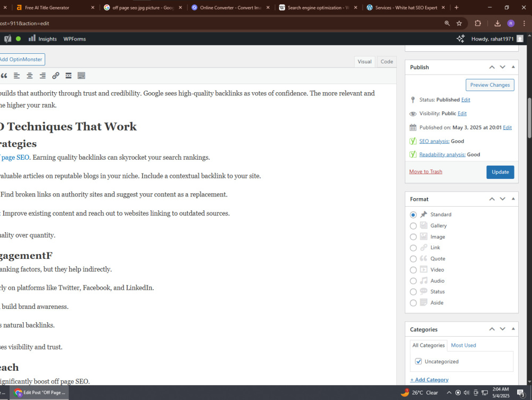Viewport: 532px width, 400px height.
Task: Collapse the Categories panel triangle
Action: (x=513, y=329)
